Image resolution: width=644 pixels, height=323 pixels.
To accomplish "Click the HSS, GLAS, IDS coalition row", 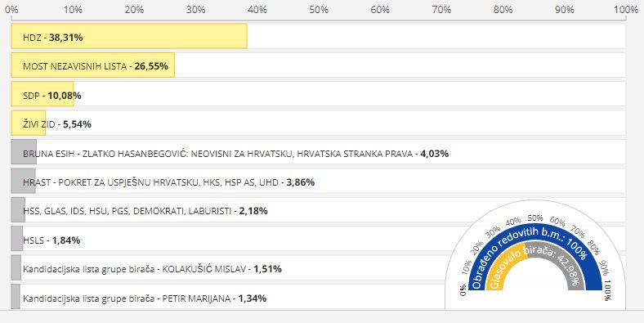I will pos(318,210).
